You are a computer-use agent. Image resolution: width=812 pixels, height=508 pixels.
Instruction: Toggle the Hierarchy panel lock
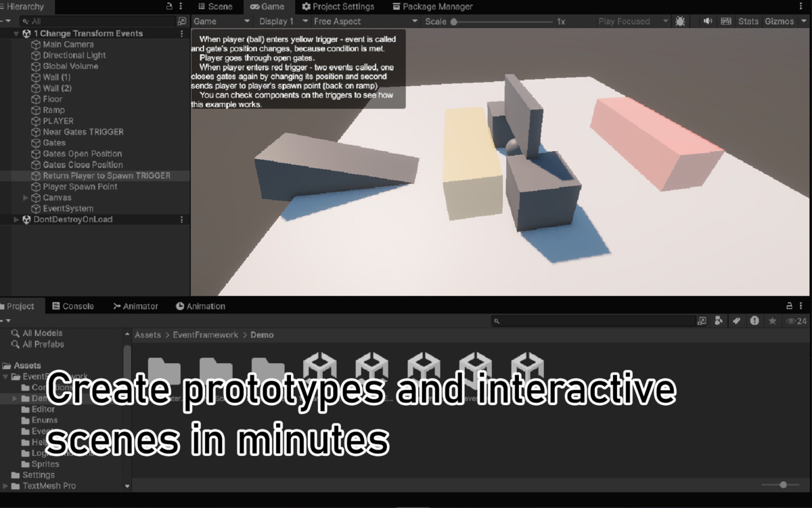coord(169,6)
